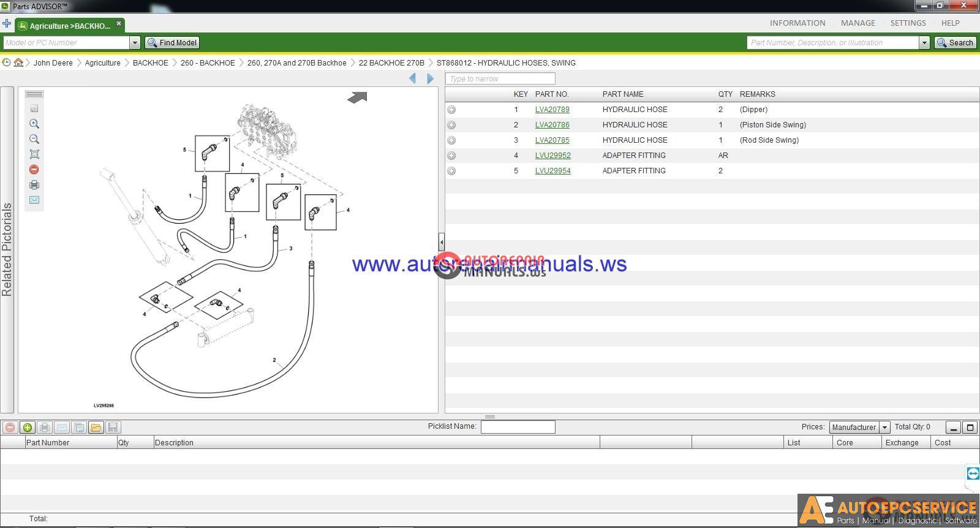Click the Find Model button

(x=172, y=43)
